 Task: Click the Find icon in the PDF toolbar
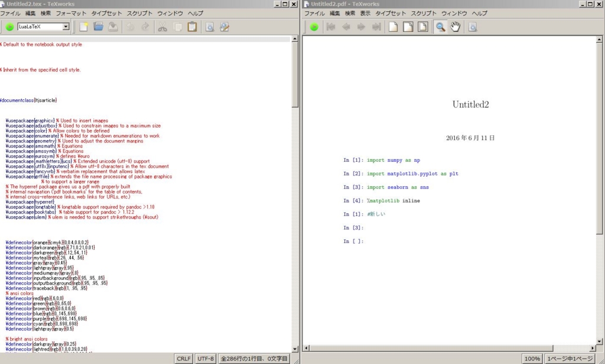(473, 27)
